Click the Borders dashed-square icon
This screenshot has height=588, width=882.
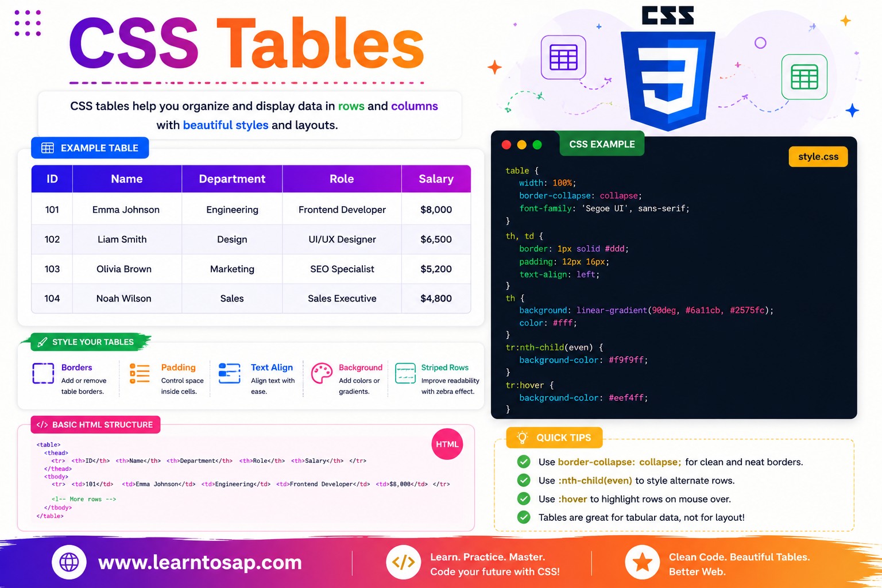point(43,373)
